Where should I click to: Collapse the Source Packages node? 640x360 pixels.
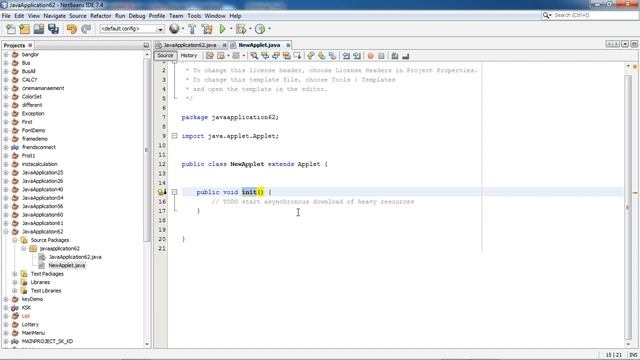point(15,240)
